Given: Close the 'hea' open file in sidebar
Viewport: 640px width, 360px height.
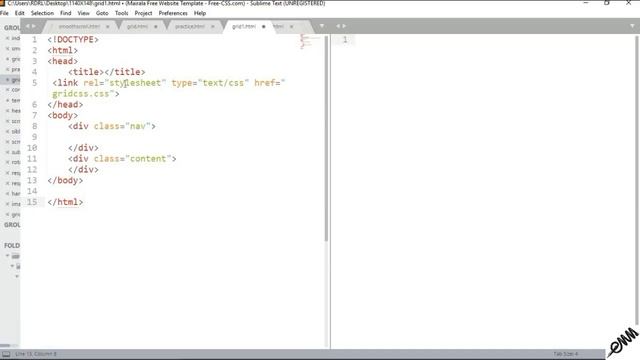Looking at the screenshot, I should pos(7,111).
